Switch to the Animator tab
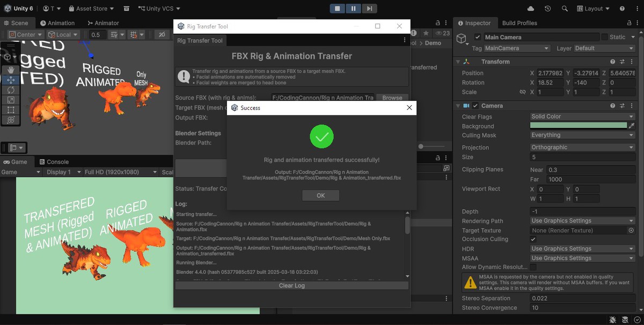This screenshot has height=325, width=644. tap(103, 23)
